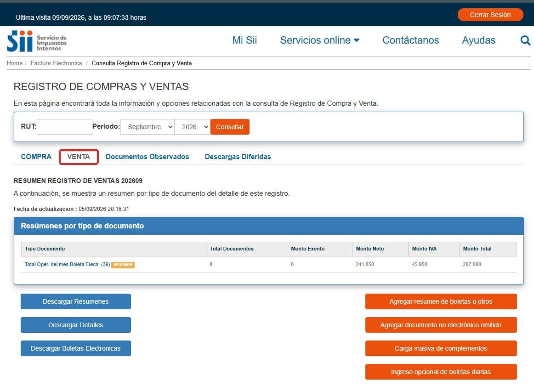Viewport: 534px width, 392px height.
Task: Click the Consultar button
Action: [230, 127]
